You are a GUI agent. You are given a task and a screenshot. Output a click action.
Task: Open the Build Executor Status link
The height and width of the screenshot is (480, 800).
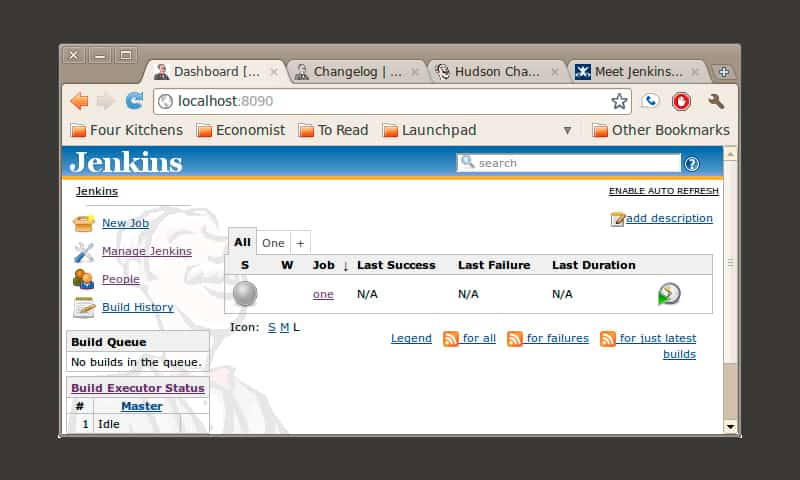tap(138, 388)
